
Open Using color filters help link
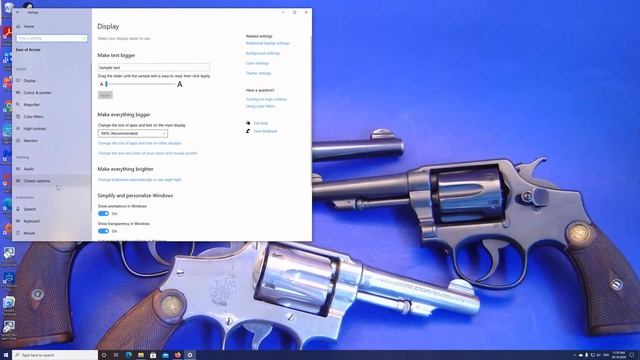(260, 106)
